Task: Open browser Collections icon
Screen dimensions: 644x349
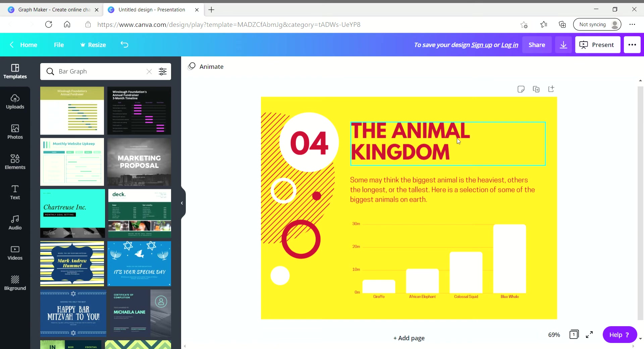Action: tap(562, 24)
